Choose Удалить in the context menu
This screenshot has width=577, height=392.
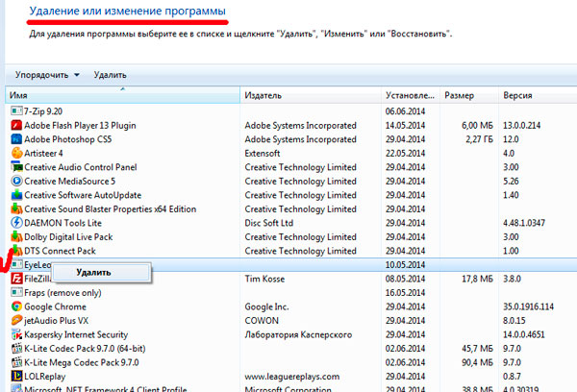101,273
